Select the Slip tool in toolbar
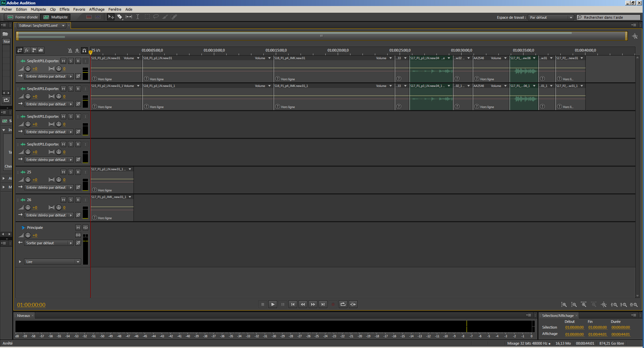This screenshot has height=348, width=644. tap(129, 17)
